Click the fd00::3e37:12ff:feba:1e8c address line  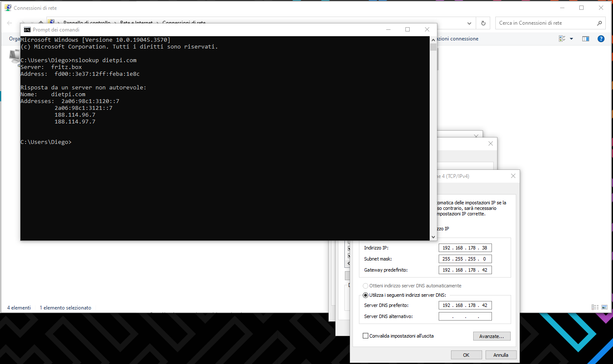point(80,74)
